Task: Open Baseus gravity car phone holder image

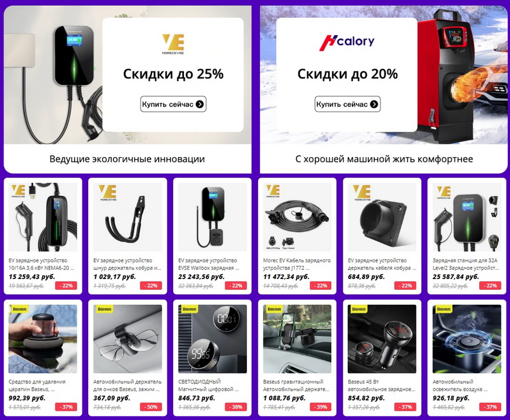Action: point(297,339)
